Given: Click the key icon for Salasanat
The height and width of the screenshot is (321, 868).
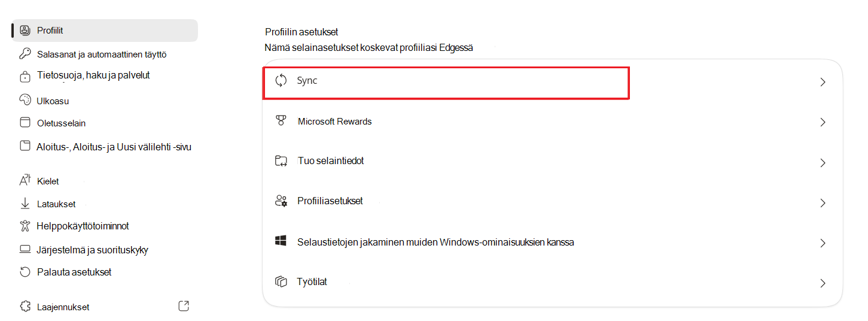Looking at the screenshot, I should [25, 53].
